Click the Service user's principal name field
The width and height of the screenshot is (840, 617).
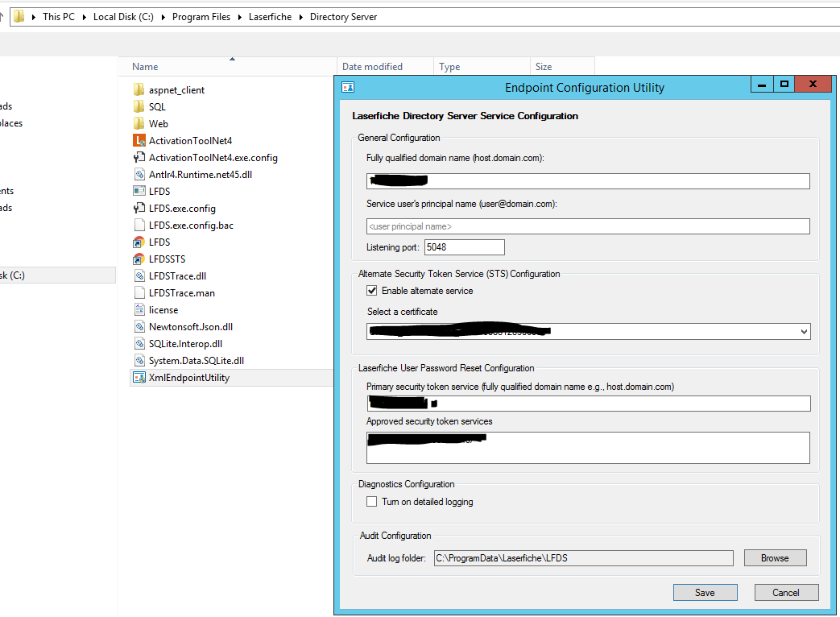click(x=588, y=226)
